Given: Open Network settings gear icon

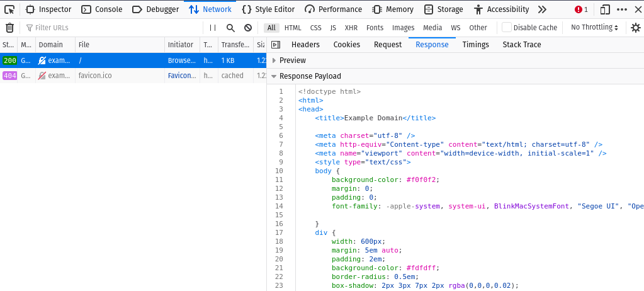Looking at the screenshot, I should pyautogui.click(x=635, y=28).
